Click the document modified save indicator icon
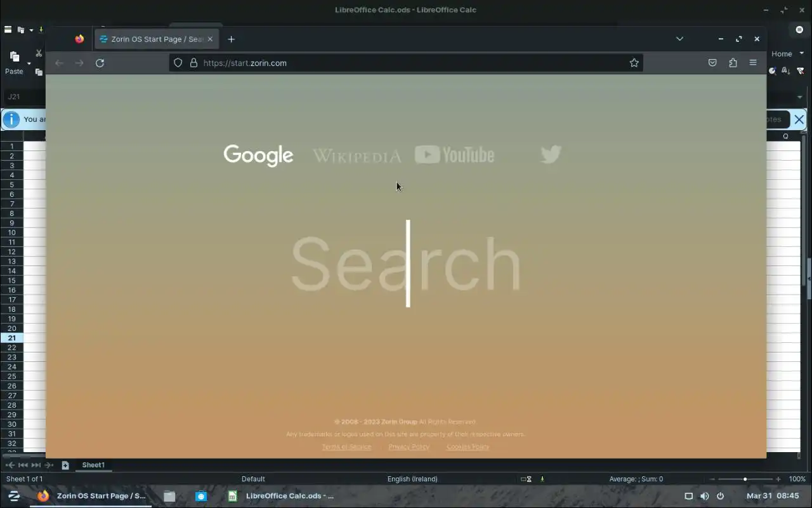The image size is (812, 508). click(542, 479)
